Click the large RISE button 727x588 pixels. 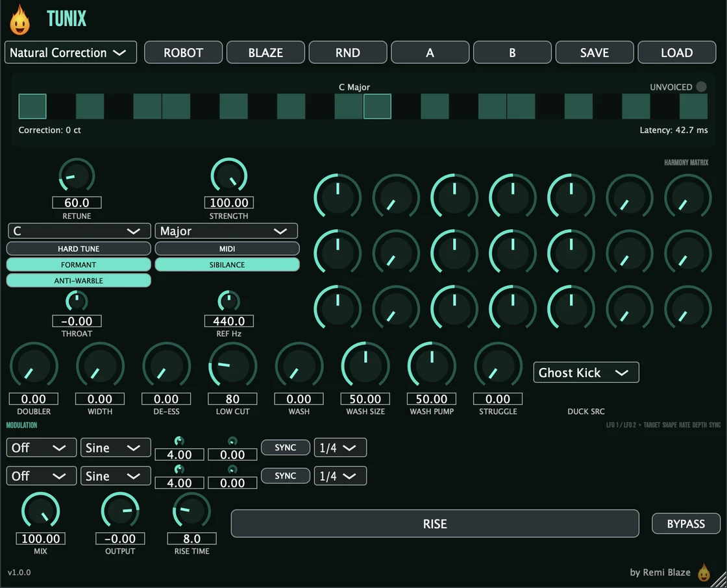coord(435,524)
